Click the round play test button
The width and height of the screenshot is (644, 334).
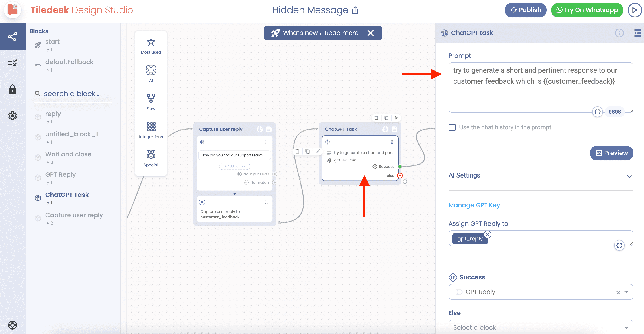634,10
